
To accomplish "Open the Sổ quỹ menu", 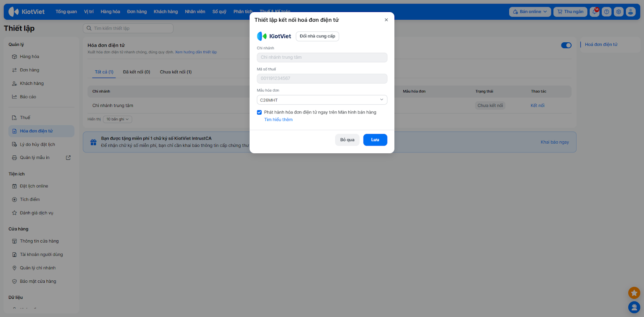I will (219, 12).
